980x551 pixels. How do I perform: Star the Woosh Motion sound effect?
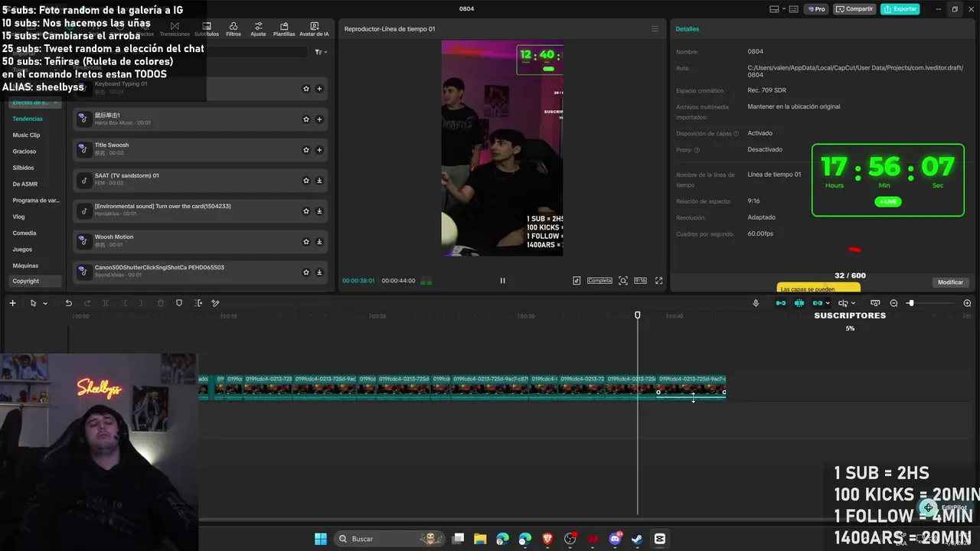(x=306, y=242)
